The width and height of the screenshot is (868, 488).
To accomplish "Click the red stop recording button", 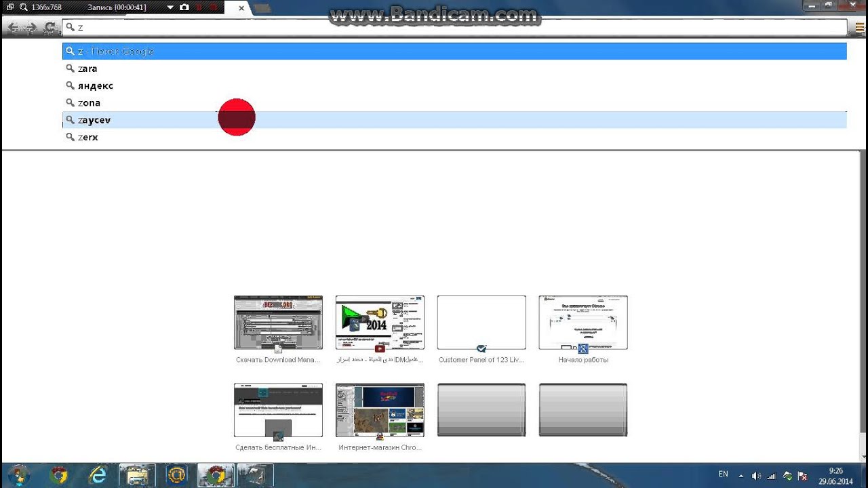I will (x=214, y=7).
